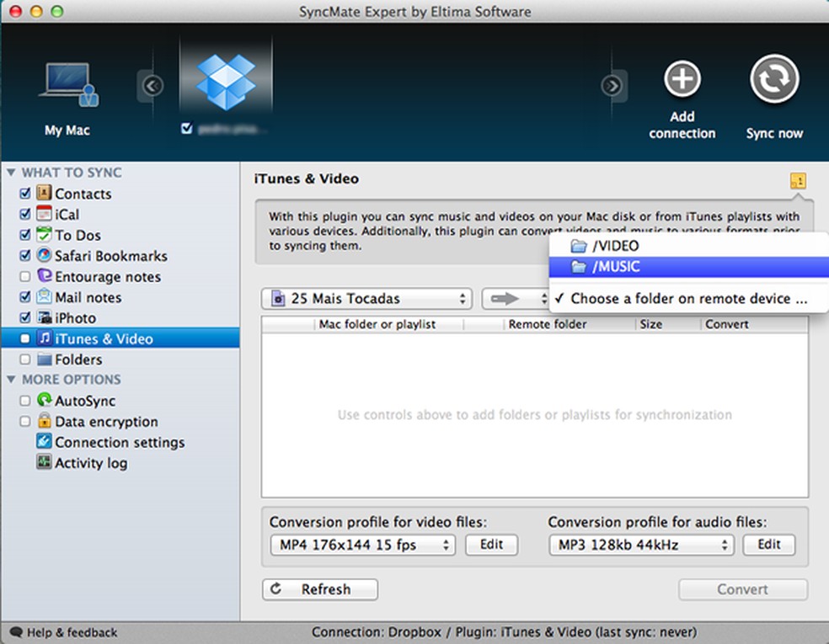Click the Add connection plus icon
Viewport: 829px width, 644px height.
point(682,79)
